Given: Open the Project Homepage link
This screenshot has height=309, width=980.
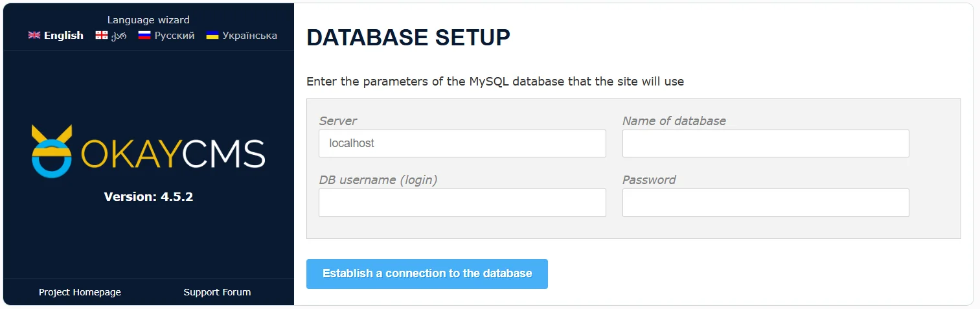Looking at the screenshot, I should pyautogui.click(x=80, y=292).
